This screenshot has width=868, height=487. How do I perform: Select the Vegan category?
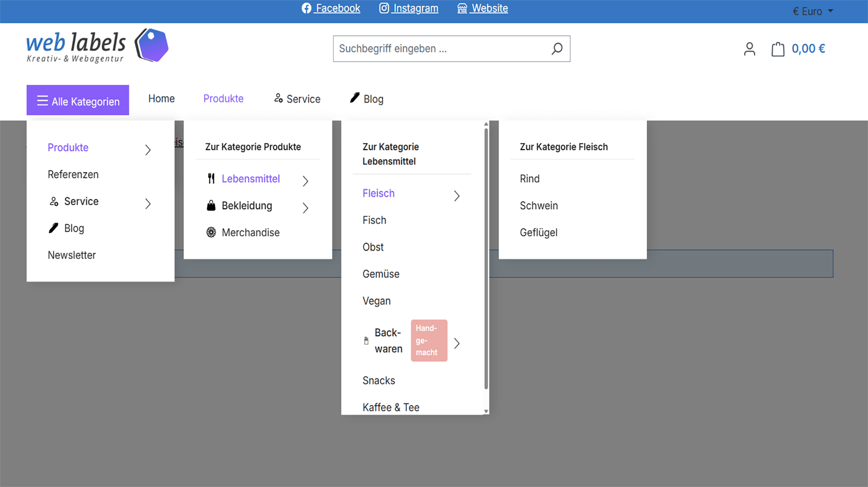click(376, 301)
